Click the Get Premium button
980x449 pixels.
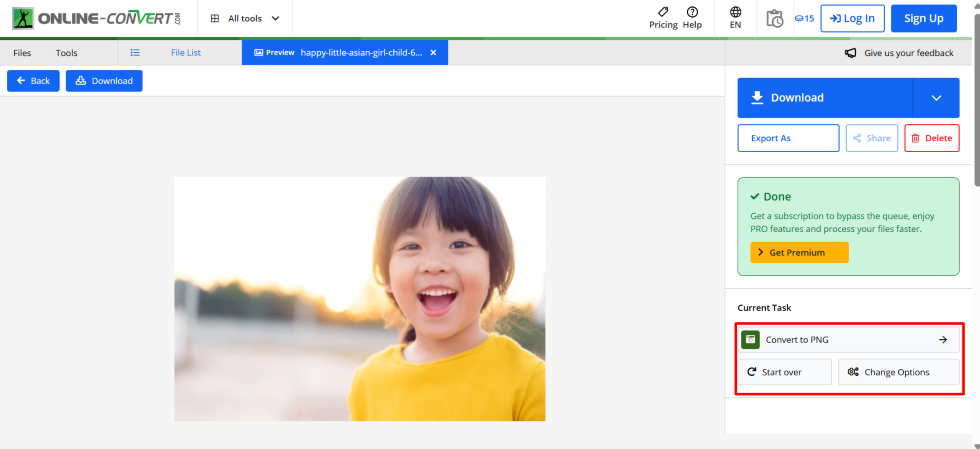(799, 252)
